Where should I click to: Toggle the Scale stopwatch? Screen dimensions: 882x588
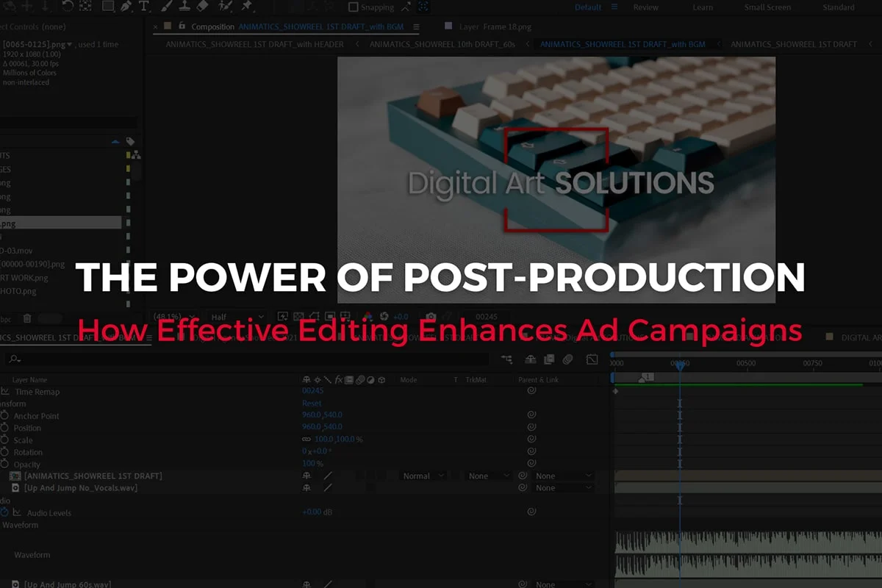[5, 440]
